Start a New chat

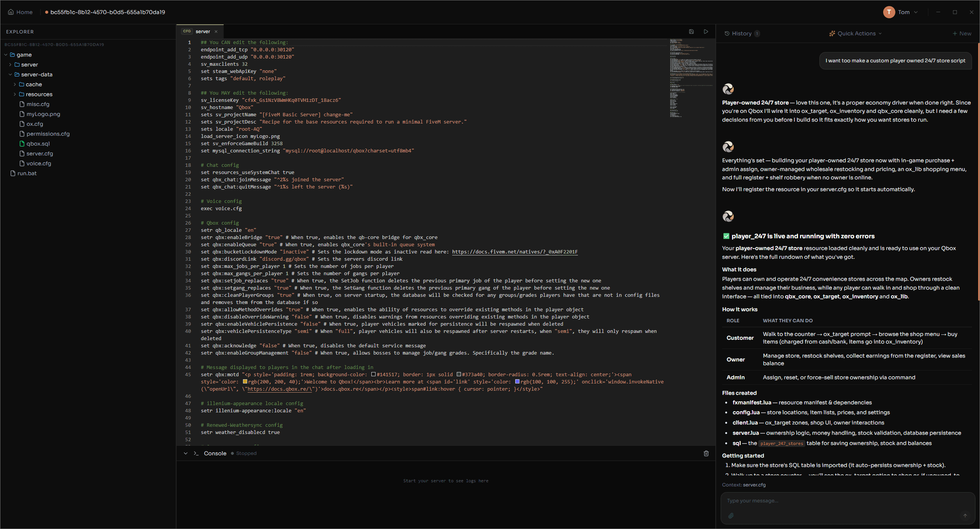pyautogui.click(x=962, y=33)
